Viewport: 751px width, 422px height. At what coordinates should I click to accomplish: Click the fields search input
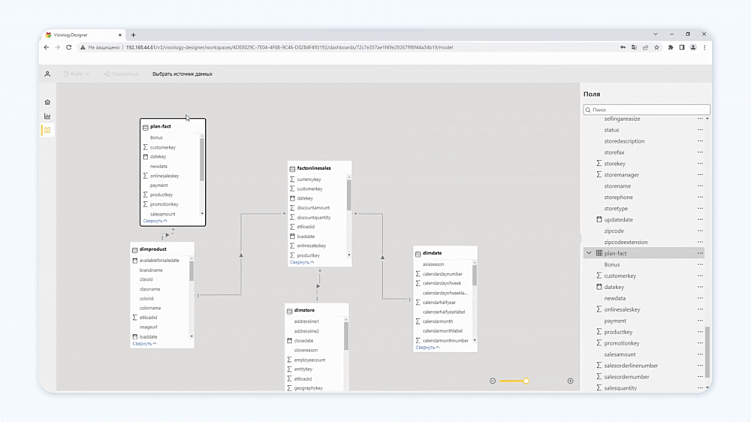(647, 109)
